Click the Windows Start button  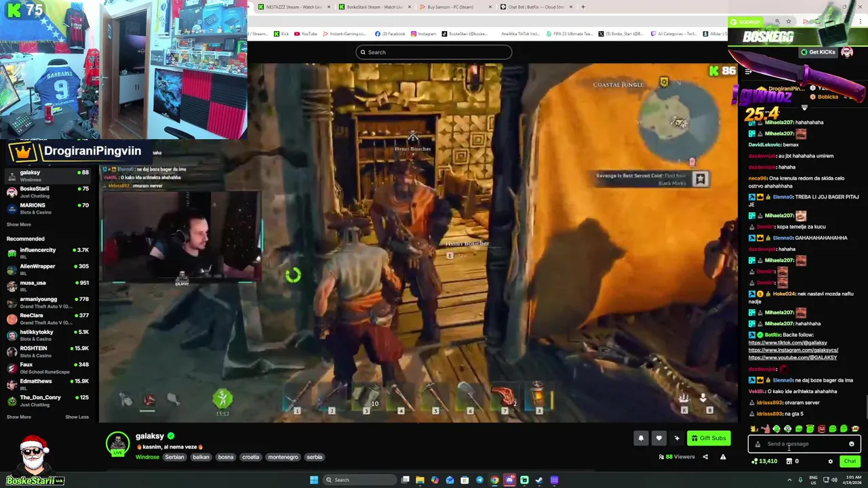point(313,480)
